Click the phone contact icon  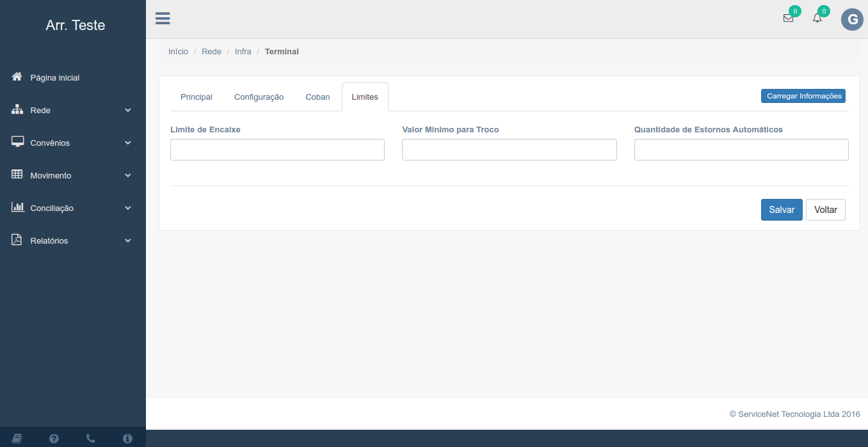coord(90,438)
